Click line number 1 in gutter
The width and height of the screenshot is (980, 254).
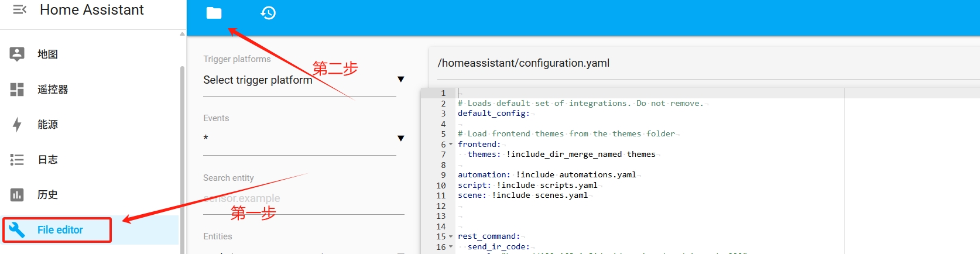pos(443,93)
